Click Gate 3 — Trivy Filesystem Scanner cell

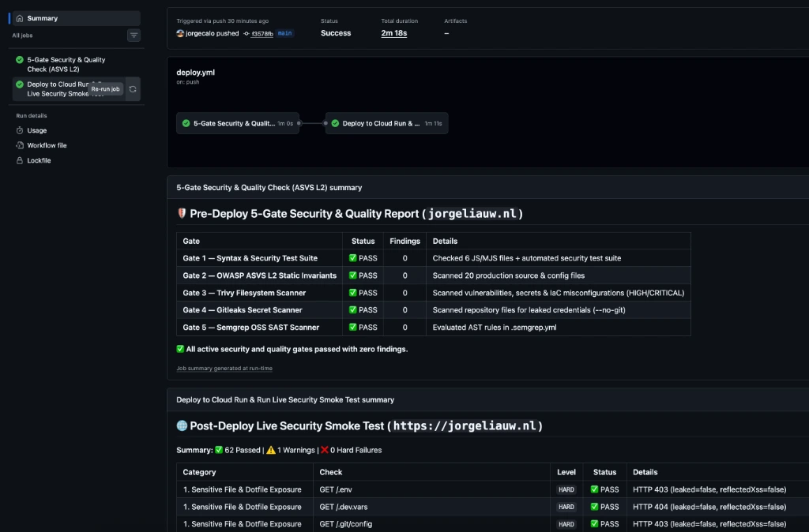259,293
